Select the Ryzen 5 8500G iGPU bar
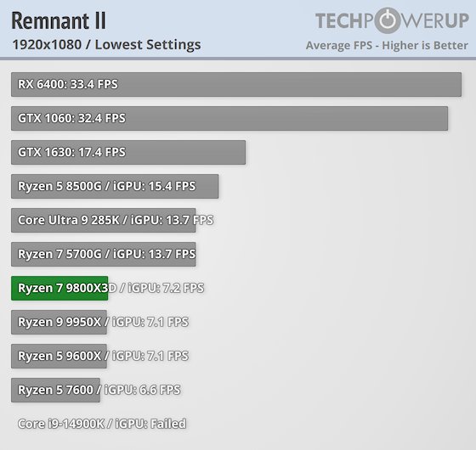 pos(115,186)
